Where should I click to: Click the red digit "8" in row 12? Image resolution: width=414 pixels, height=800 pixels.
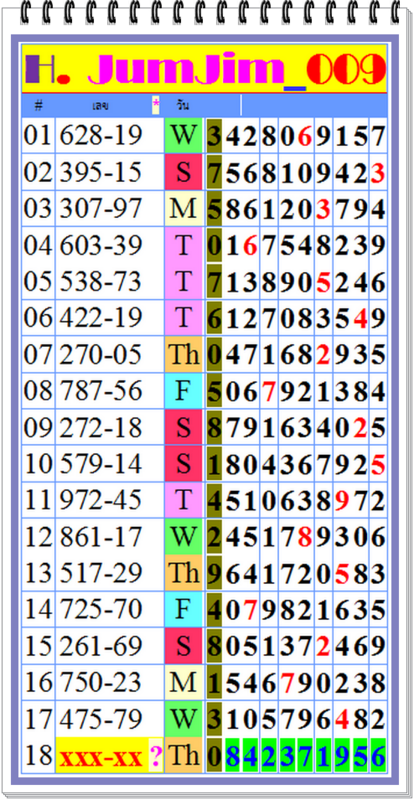click(304, 537)
